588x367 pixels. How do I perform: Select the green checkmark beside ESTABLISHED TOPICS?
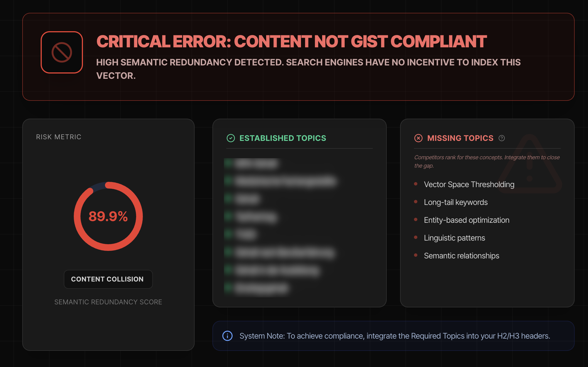(x=230, y=138)
